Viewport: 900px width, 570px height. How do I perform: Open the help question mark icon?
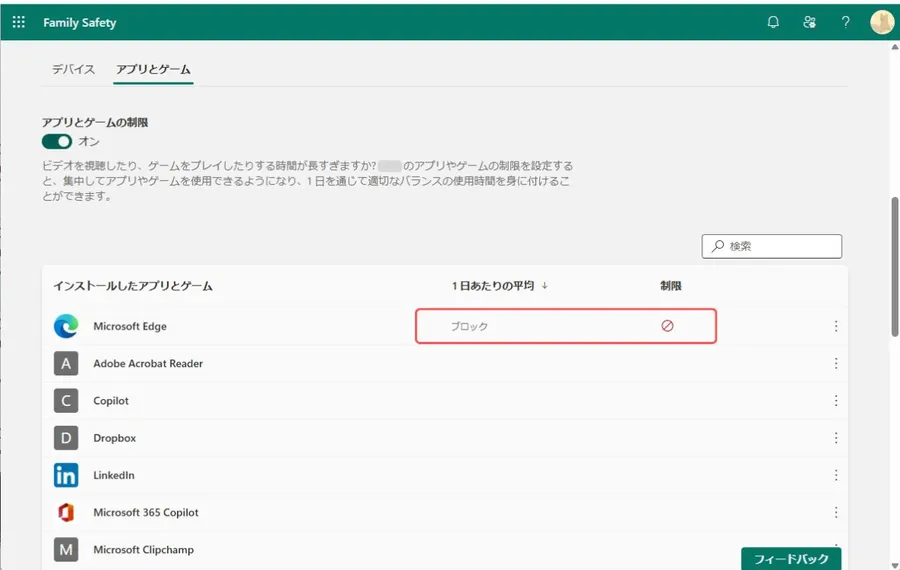(x=846, y=22)
